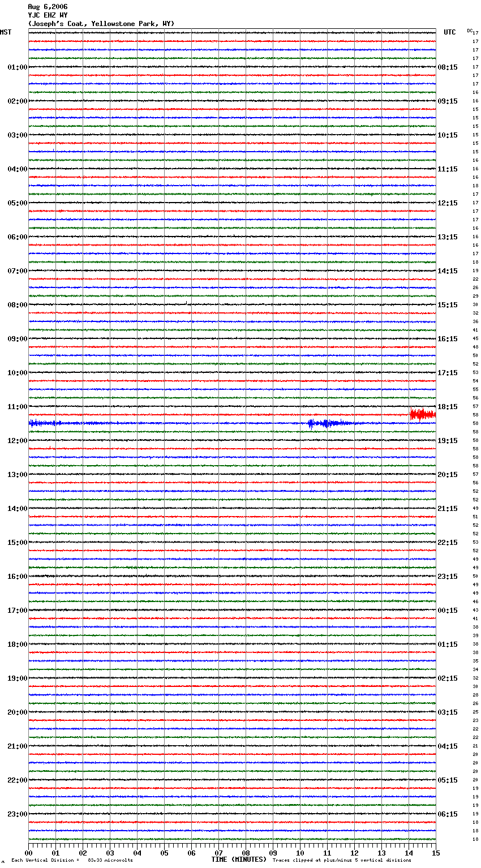
Task: Click the 10:15 UTC time label
Action: tap(448, 135)
